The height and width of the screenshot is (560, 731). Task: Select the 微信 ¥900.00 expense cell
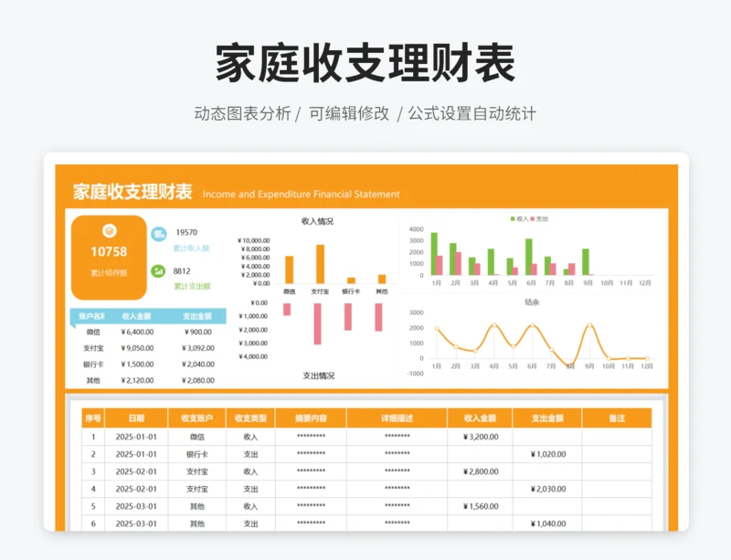198,332
